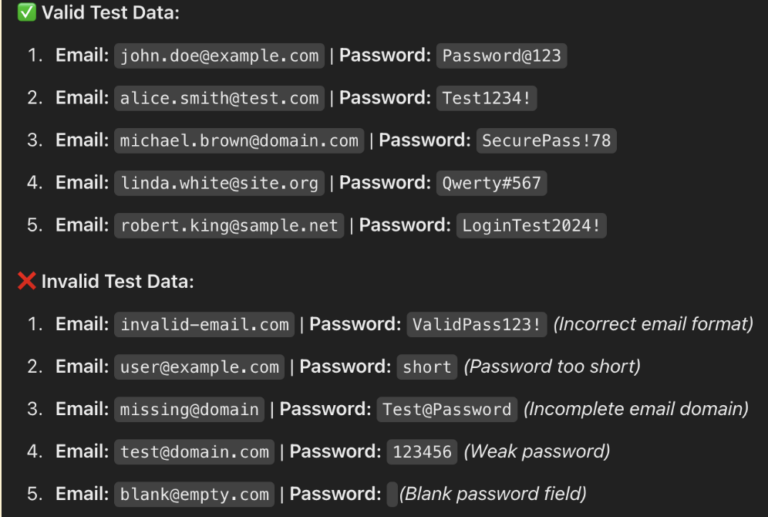
Task: Click the 'short' password chip
Action: click(427, 367)
